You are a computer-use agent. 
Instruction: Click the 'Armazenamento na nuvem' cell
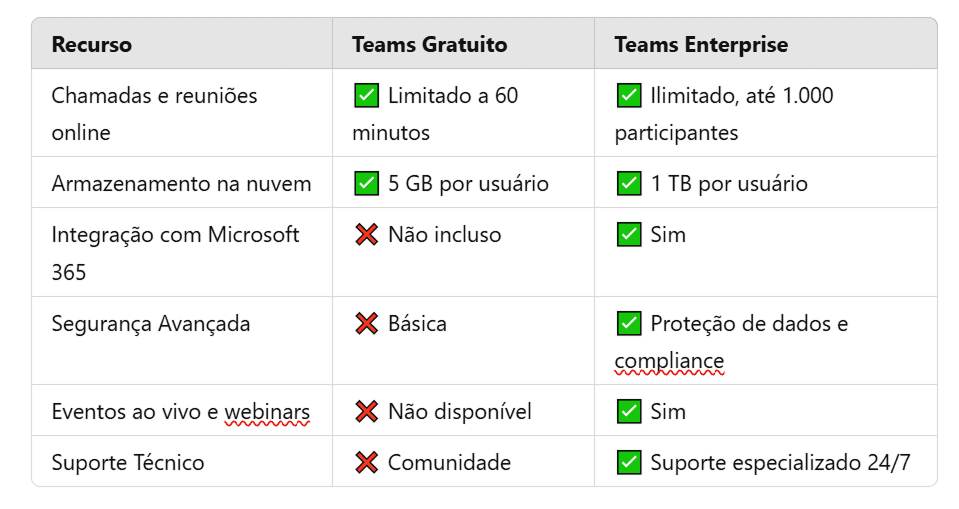181,183
